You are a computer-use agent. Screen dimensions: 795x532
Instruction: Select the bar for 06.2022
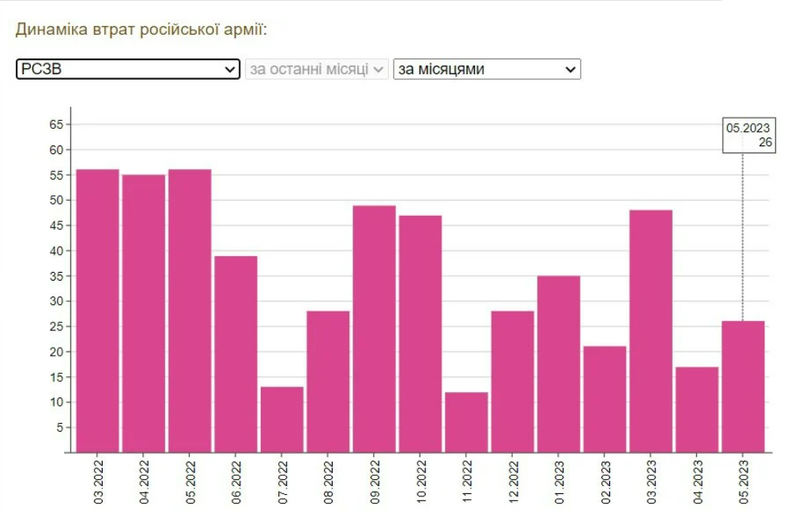(235, 353)
